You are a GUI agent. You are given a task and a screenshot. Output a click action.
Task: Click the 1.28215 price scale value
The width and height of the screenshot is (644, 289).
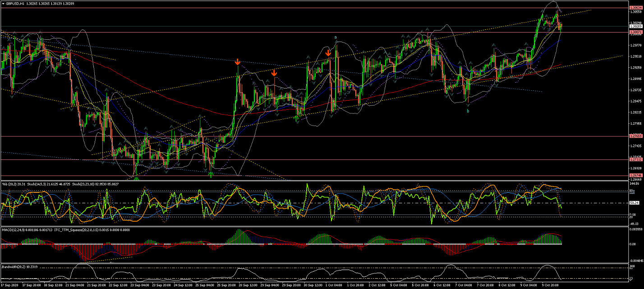(x=635, y=112)
